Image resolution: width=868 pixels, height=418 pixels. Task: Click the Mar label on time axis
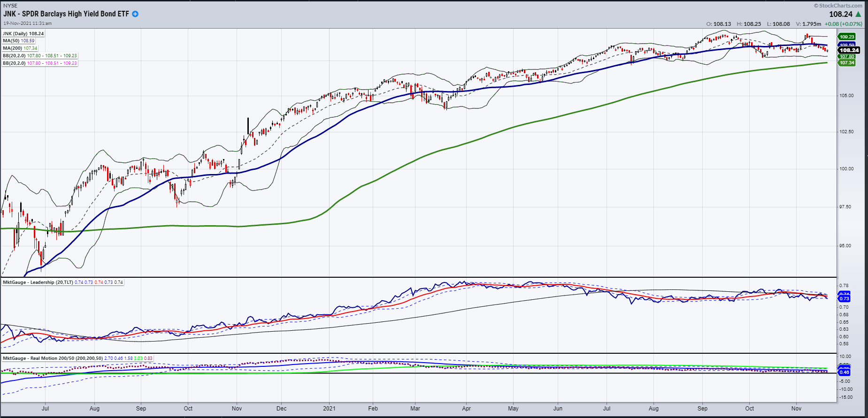pos(415,409)
